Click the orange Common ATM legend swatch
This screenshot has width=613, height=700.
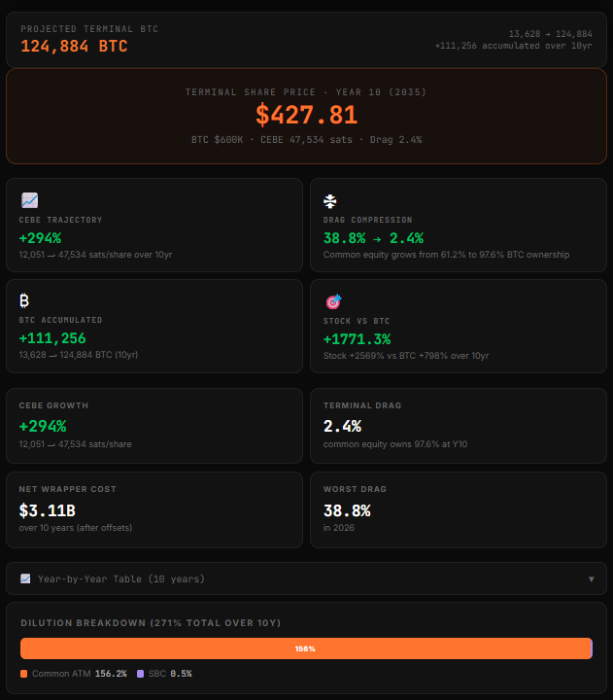tap(23, 674)
